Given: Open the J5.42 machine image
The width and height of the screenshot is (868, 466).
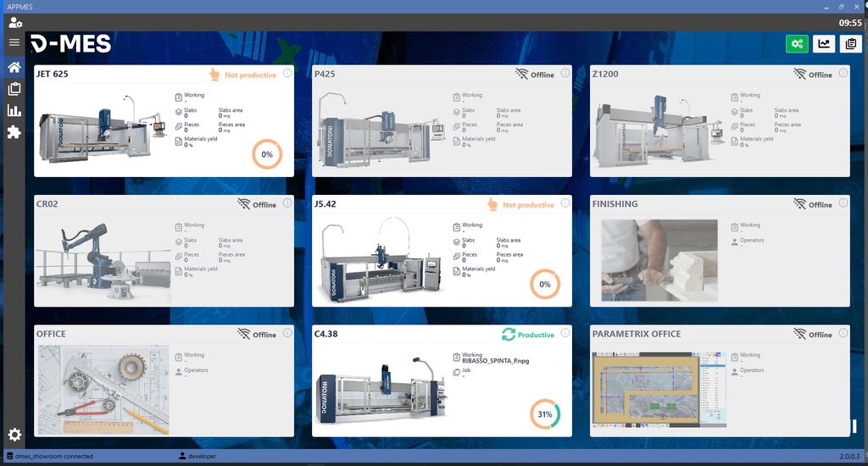Looking at the screenshot, I should [381, 260].
